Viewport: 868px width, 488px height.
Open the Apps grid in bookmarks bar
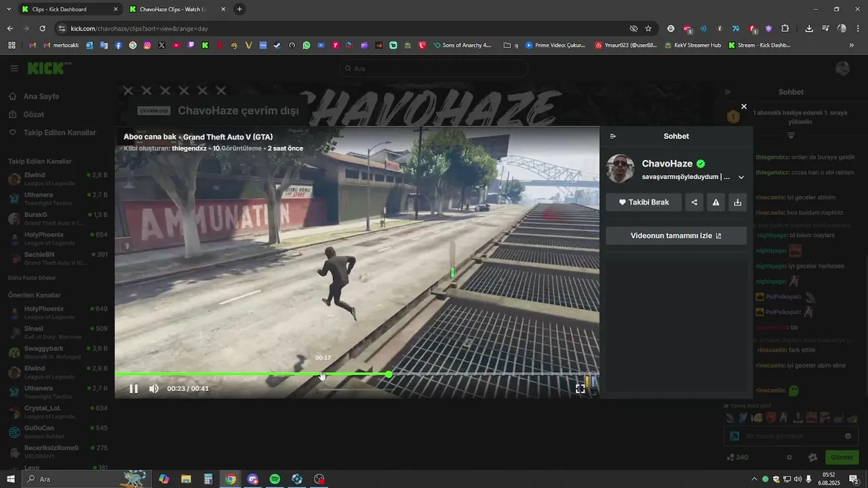pyautogui.click(x=12, y=45)
